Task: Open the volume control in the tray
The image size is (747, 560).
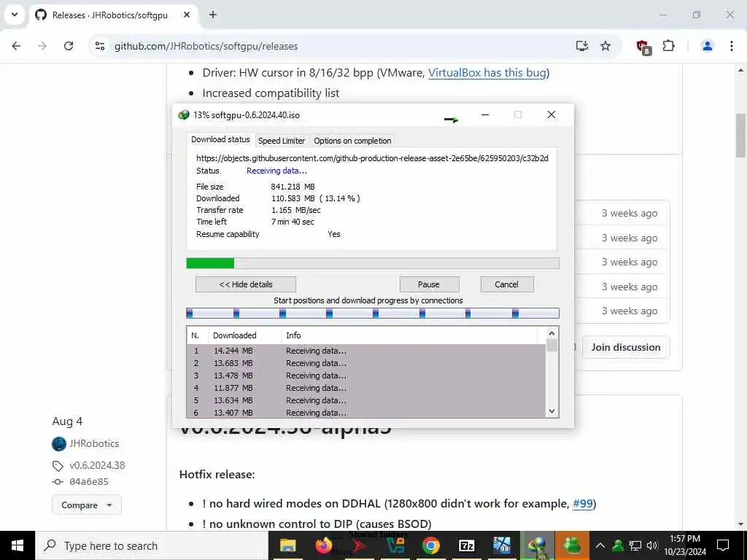Action: coord(651,545)
